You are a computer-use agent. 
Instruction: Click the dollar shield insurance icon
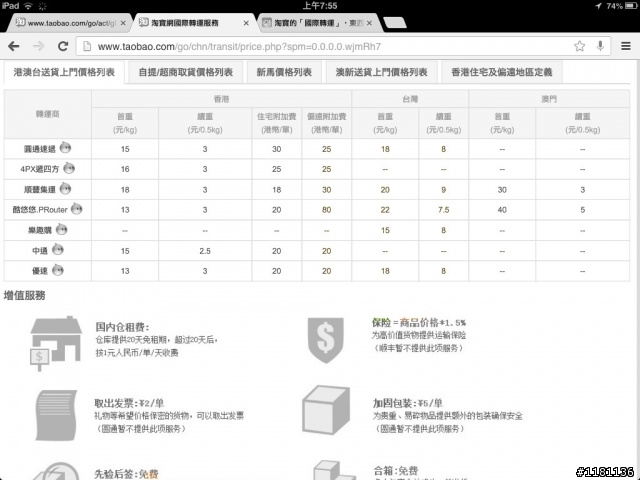point(325,340)
